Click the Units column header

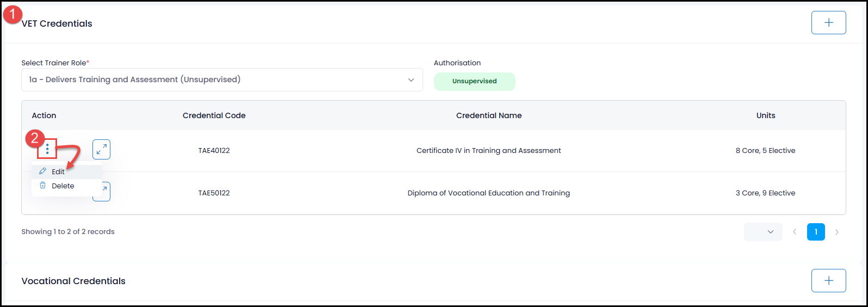tap(766, 115)
